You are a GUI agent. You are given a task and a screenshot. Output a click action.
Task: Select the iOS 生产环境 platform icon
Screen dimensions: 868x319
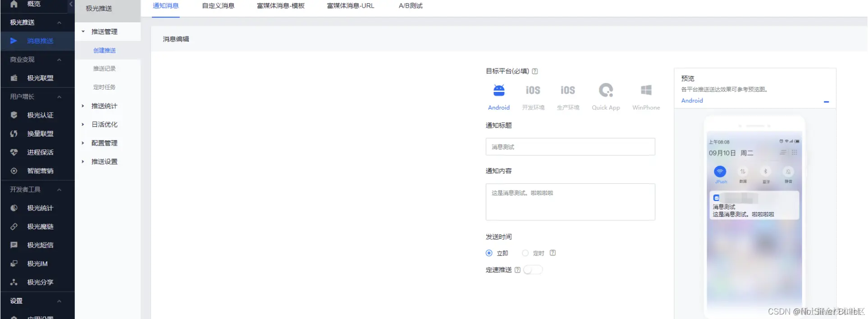[568, 91]
